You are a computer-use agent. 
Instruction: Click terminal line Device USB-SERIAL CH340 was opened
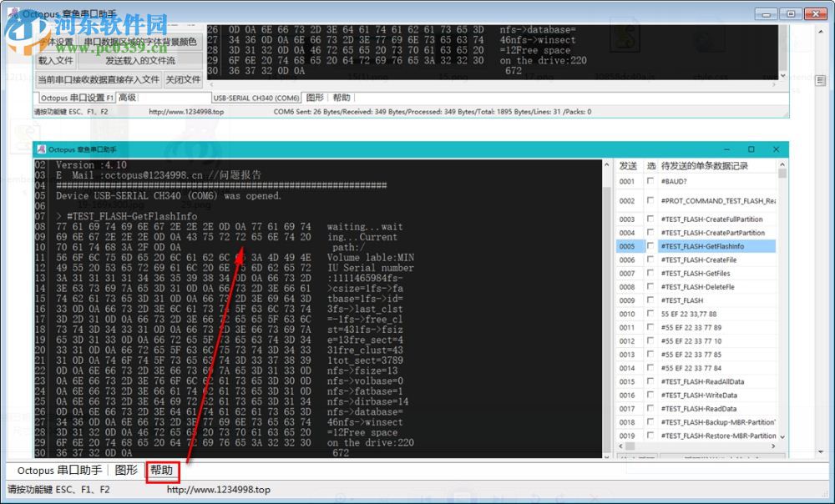point(169,196)
